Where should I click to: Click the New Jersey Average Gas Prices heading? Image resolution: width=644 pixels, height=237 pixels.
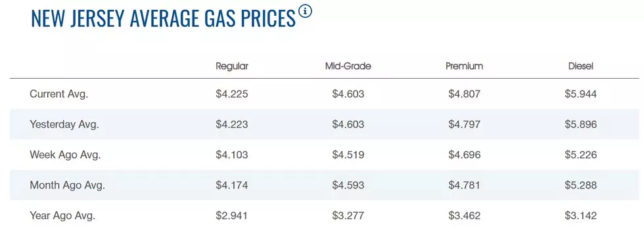tap(164, 18)
